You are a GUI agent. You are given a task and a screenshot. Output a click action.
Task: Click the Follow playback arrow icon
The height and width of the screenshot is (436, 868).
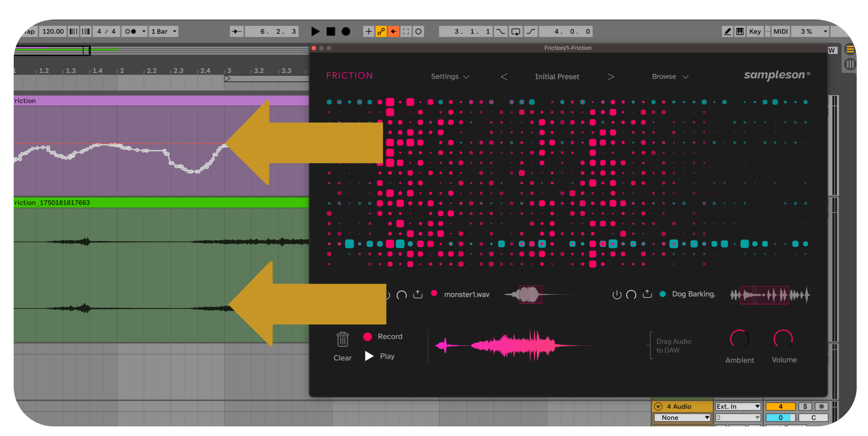(237, 31)
